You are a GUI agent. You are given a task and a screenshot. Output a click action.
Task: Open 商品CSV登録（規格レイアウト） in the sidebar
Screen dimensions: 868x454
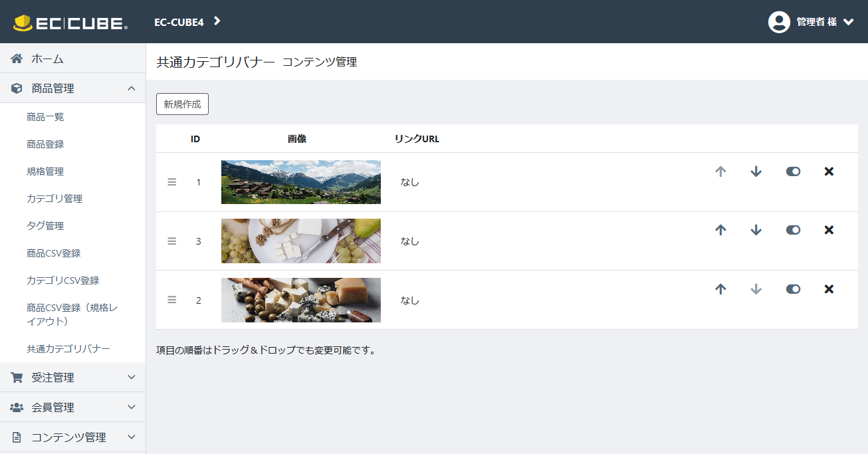[x=72, y=314]
